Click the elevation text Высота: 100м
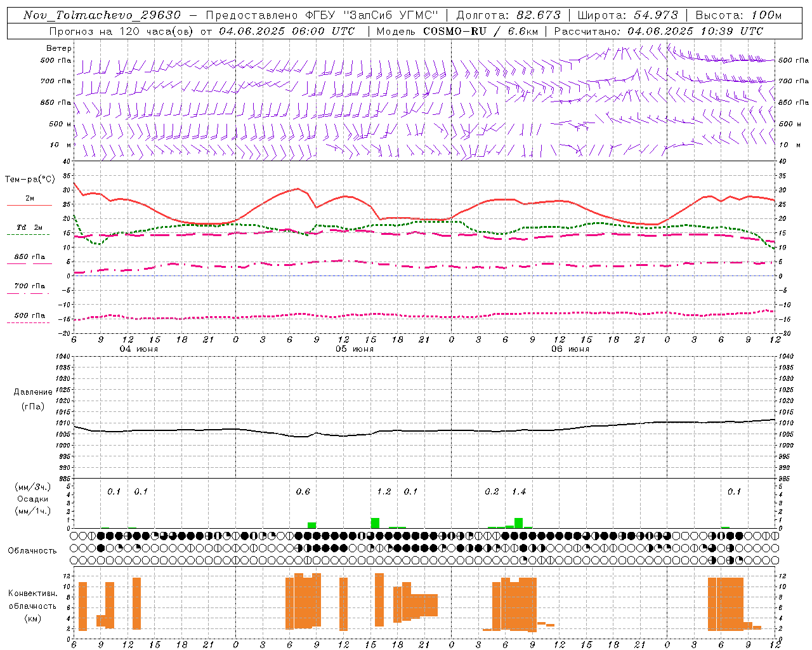This screenshot has width=812, height=650. click(739, 15)
